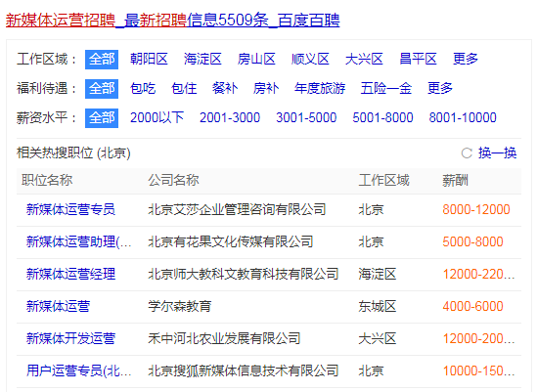The height and width of the screenshot is (392, 537).
Task: Click the 薪酬 column header
Action: (455, 180)
